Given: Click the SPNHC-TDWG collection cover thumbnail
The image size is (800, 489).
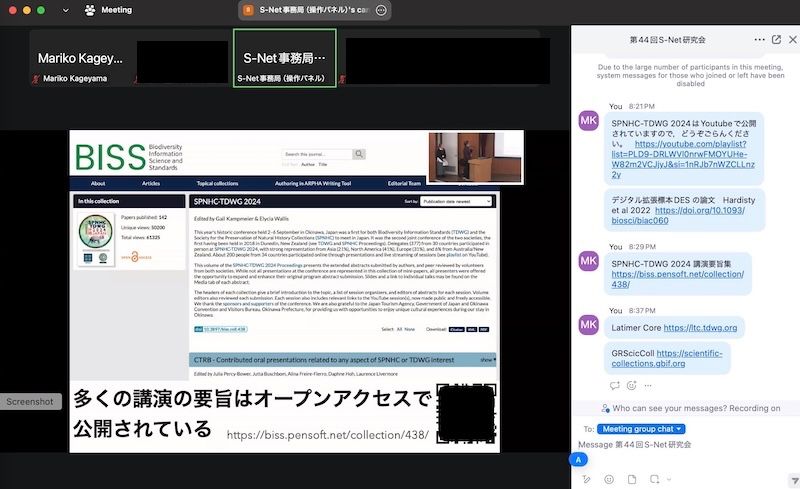Looking at the screenshot, I should click(x=96, y=239).
